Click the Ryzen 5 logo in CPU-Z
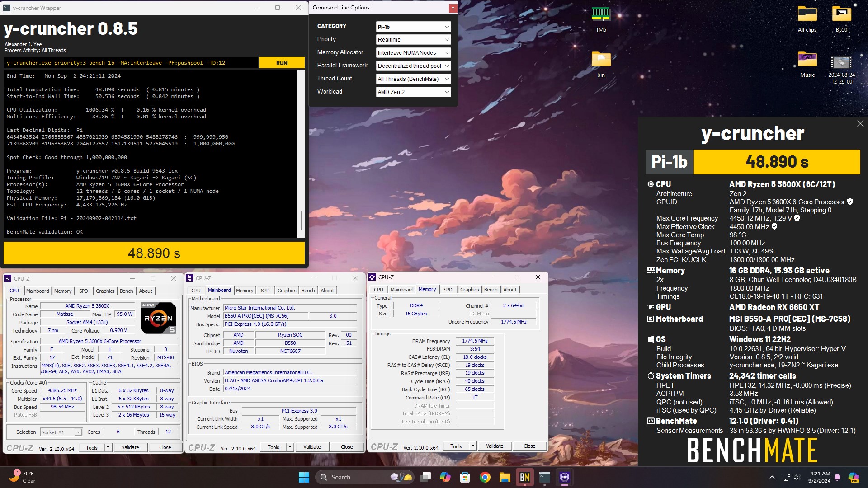This screenshot has height=488, width=868. (158, 318)
